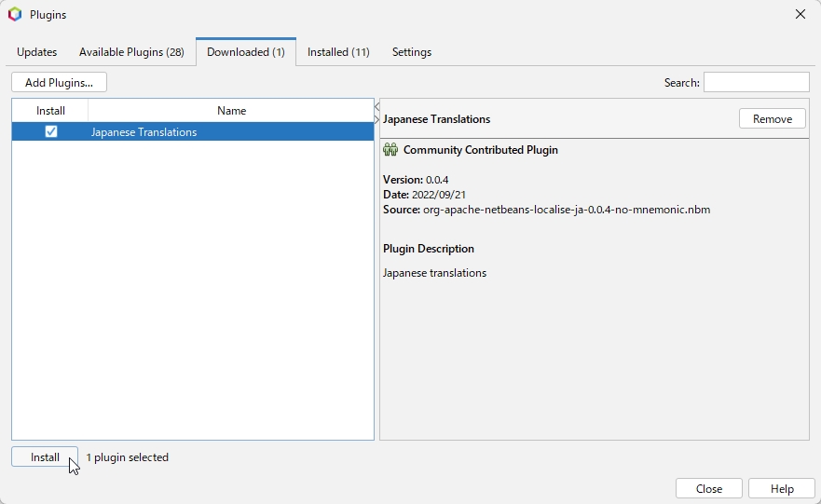Click the Community Contributed Plugin people icon
Screen dimensions: 821x504
390,150
